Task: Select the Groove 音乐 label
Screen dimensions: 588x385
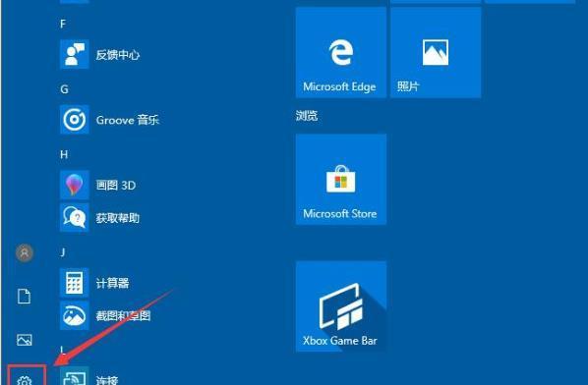Action: coord(128,120)
